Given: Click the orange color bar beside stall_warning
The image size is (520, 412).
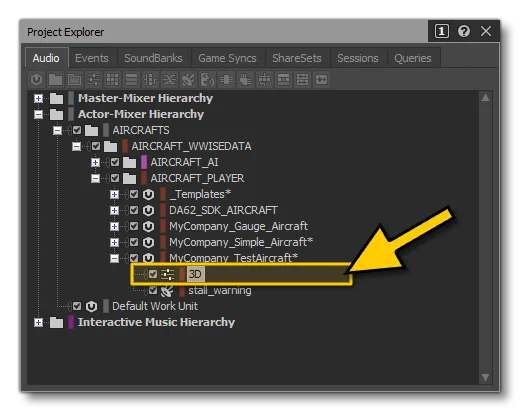Looking at the screenshot, I should coord(182,290).
